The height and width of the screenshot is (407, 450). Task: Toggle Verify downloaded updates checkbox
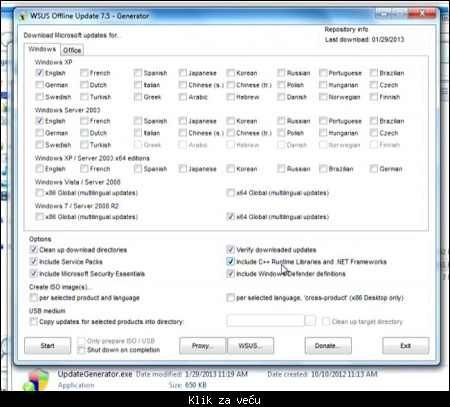point(230,250)
